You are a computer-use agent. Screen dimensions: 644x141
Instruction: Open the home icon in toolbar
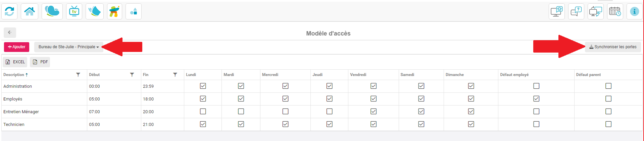(x=30, y=11)
